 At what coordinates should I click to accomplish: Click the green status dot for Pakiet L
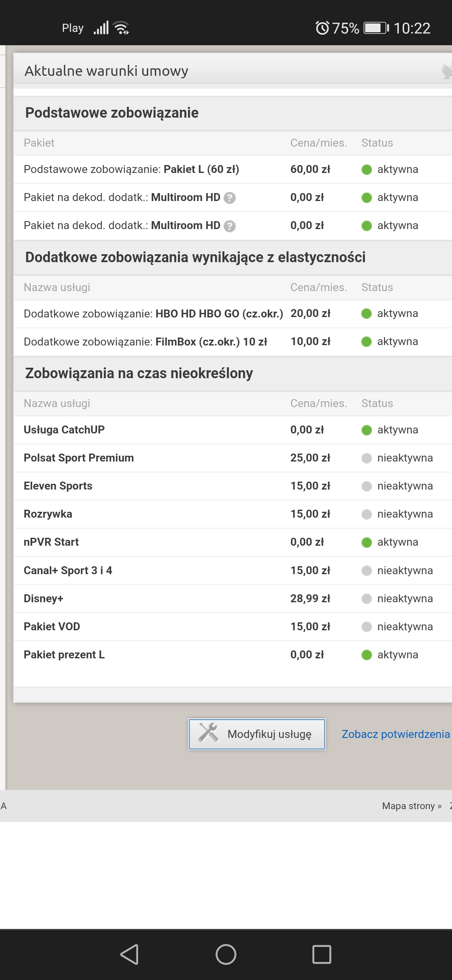click(x=367, y=170)
